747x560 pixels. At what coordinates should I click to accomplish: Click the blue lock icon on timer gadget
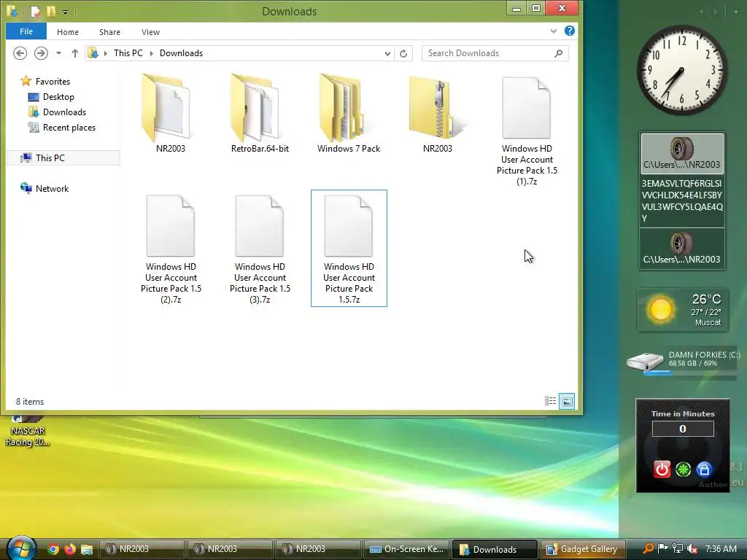pos(704,470)
